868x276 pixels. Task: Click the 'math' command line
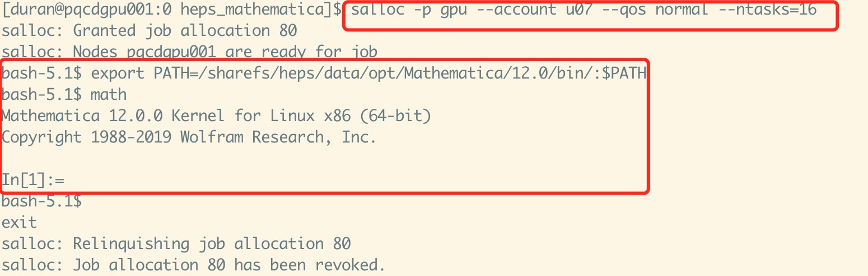point(64,95)
